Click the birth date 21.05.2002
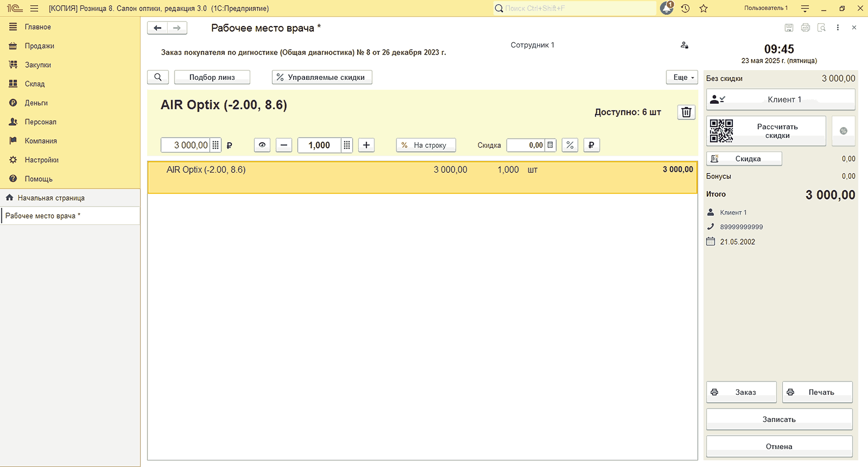This screenshot has height=467, width=868. pos(737,242)
